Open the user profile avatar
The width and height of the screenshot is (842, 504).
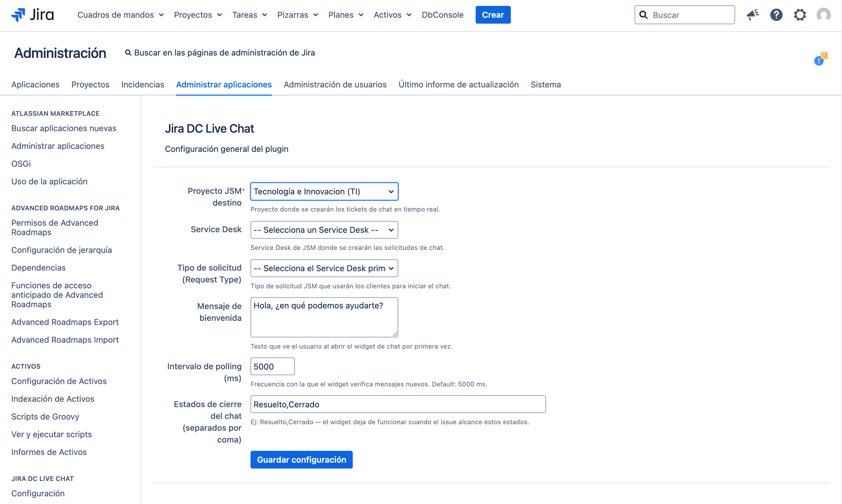(x=823, y=14)
